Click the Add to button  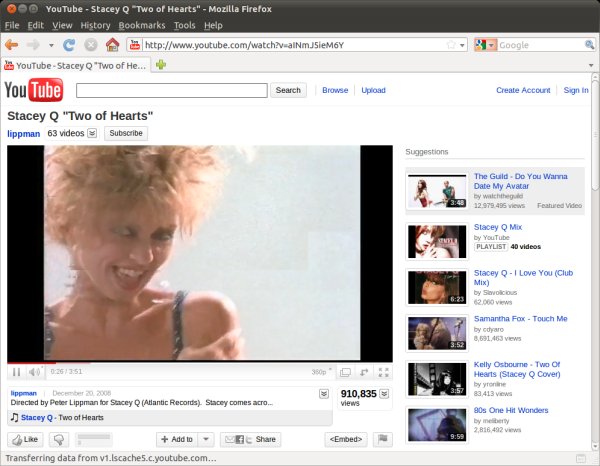[x=177, y=439]
